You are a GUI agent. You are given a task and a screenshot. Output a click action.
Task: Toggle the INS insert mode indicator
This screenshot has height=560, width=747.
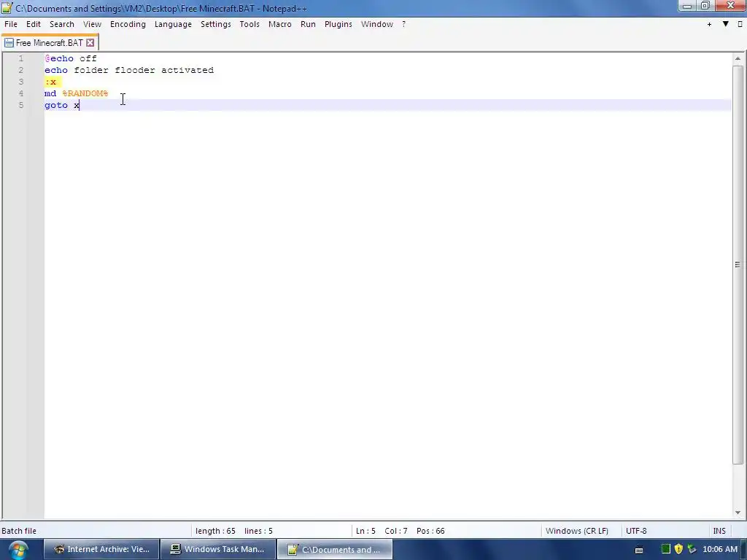point(719,531)
